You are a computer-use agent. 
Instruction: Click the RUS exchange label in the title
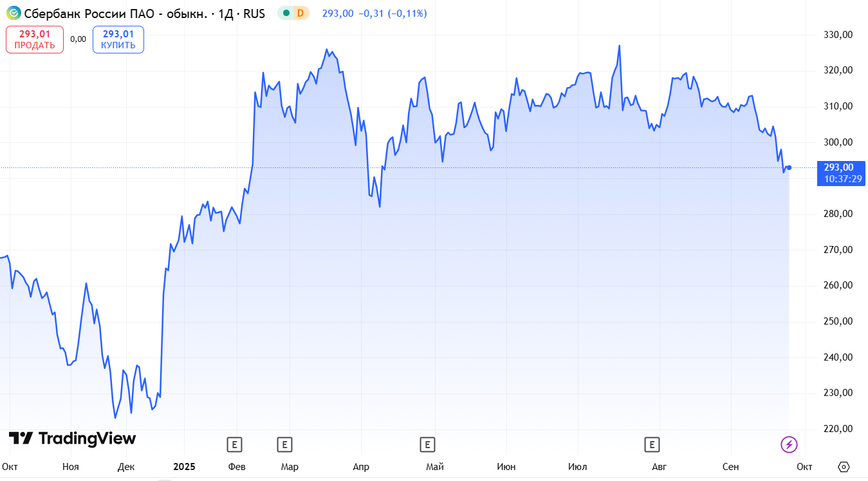[x=254, y=14]
